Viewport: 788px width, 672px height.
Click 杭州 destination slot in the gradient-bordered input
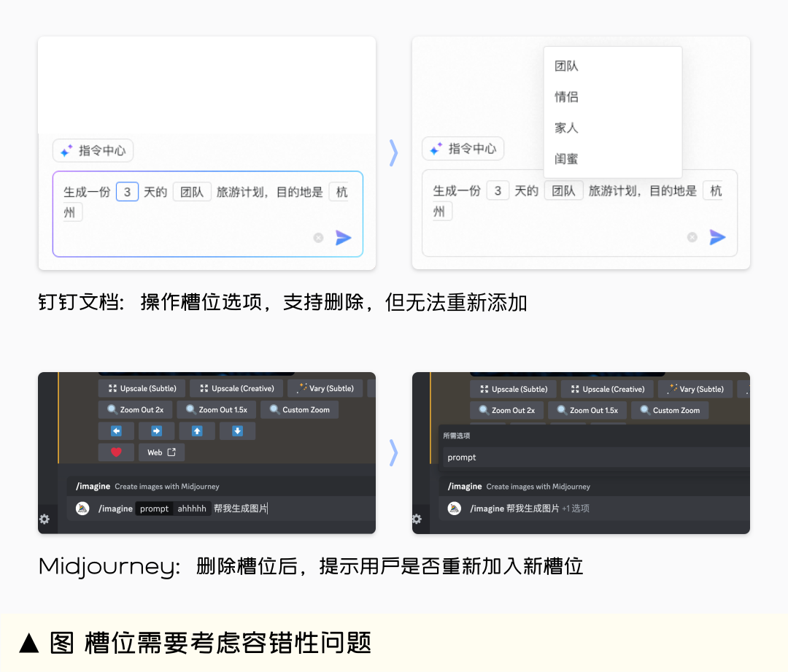[x=339, y=192]
